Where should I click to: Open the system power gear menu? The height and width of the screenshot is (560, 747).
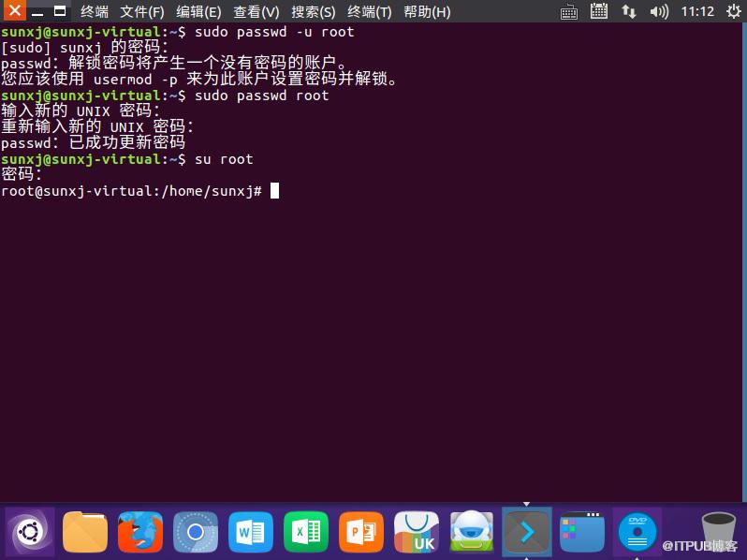pyautogui.click(x=734, y=11)
